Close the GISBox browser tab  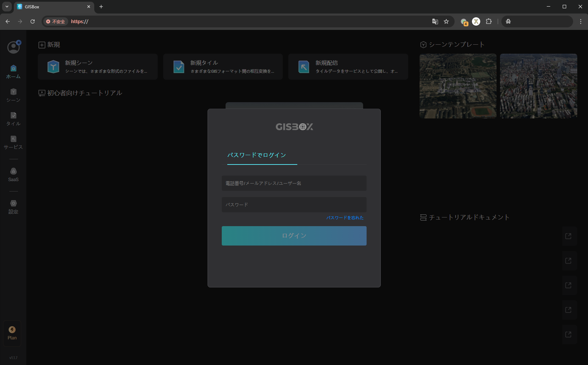pyautogui.click(x=89, y=7)
